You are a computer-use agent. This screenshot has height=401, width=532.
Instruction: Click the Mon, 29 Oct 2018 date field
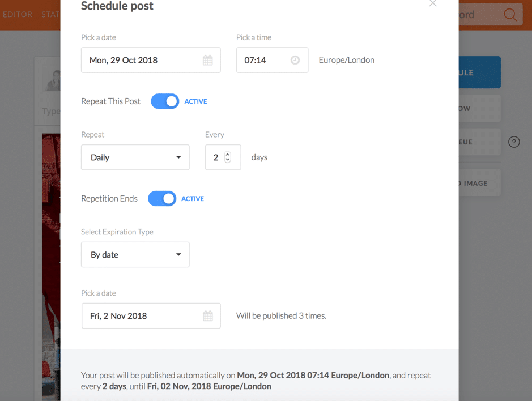point(151,60)
